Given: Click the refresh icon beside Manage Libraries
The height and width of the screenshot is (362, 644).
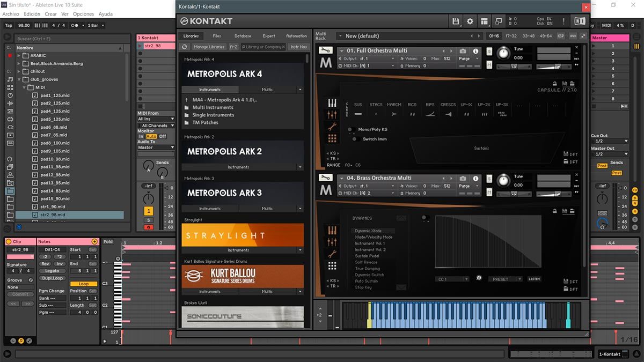Looking at the screenshot, I should coord(184,47).
